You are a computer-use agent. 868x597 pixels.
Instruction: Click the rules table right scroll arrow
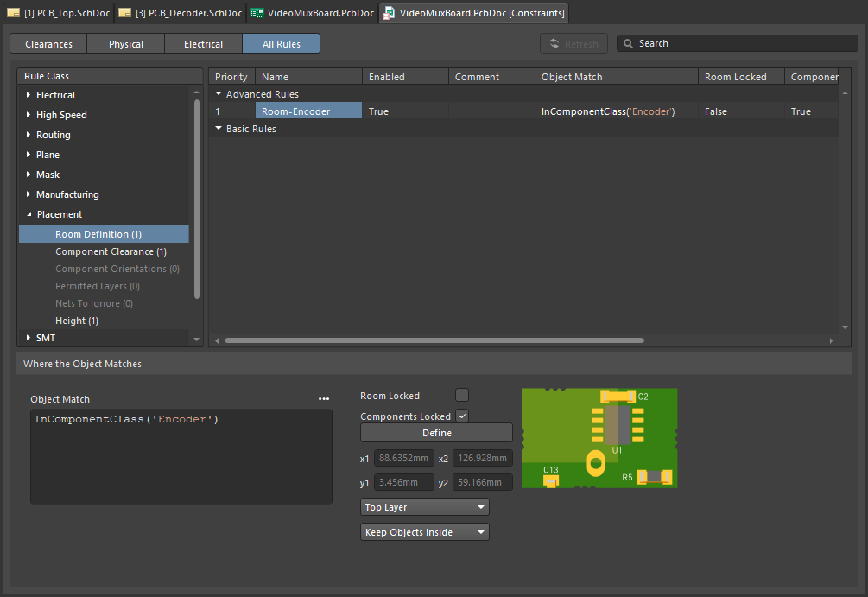click(831, 340)
